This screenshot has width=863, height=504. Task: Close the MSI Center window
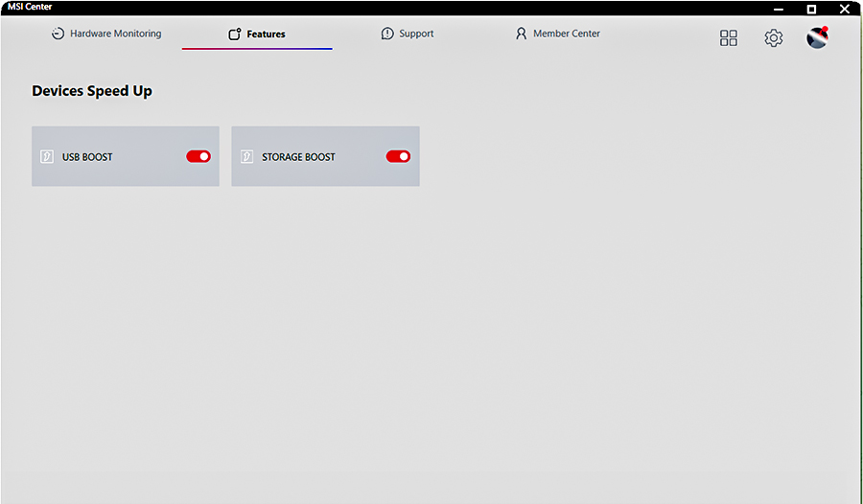coord(844,9)
